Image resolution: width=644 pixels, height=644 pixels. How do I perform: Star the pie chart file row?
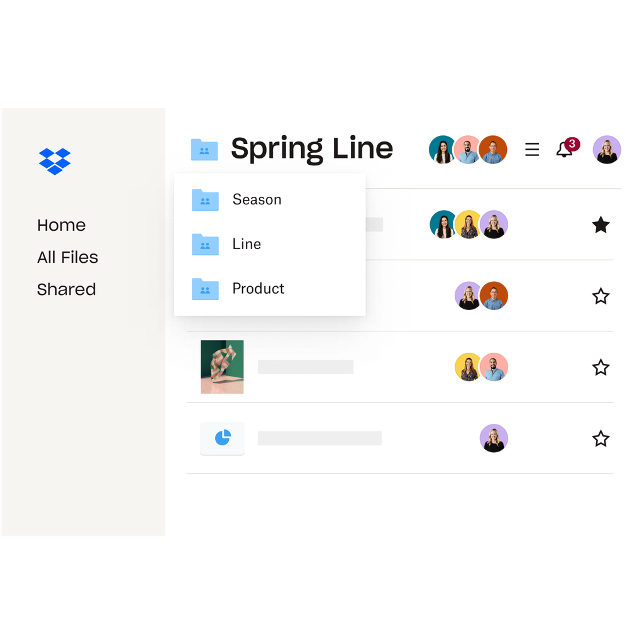click(x=601, y=438)
